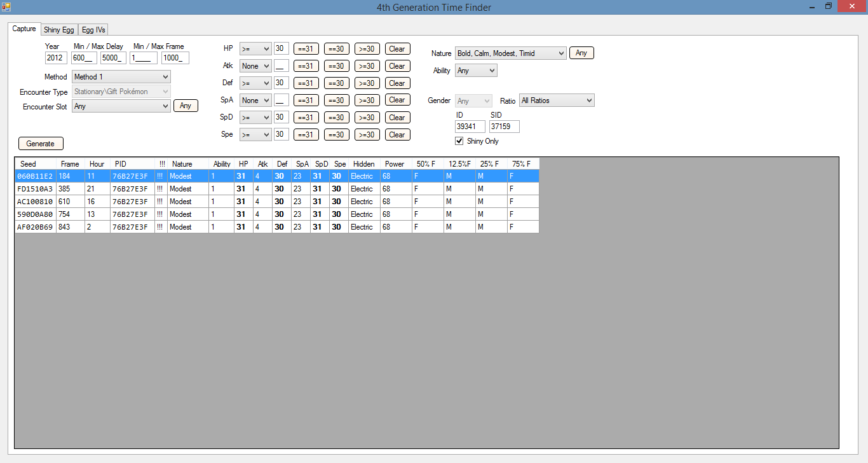The width and height of the screenshot is (868, 463).
Task: Click the ==31 button for SpD
Action: (306, 117)
